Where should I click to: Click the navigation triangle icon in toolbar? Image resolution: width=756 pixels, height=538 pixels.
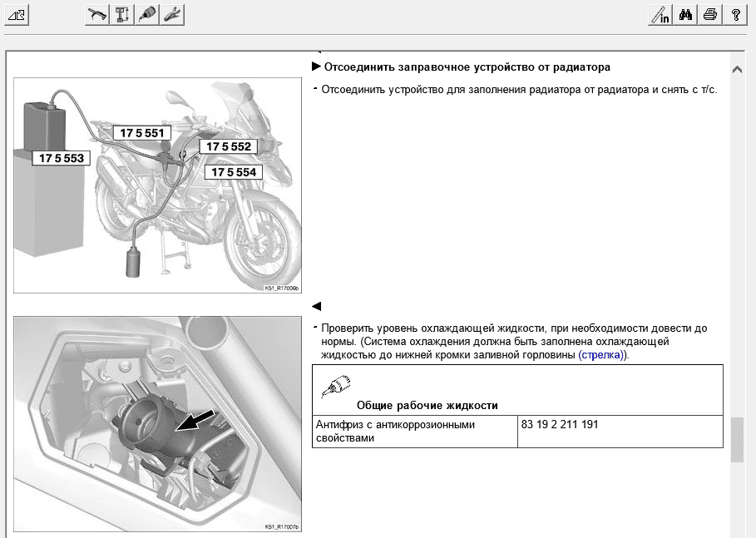coord(17,14)
